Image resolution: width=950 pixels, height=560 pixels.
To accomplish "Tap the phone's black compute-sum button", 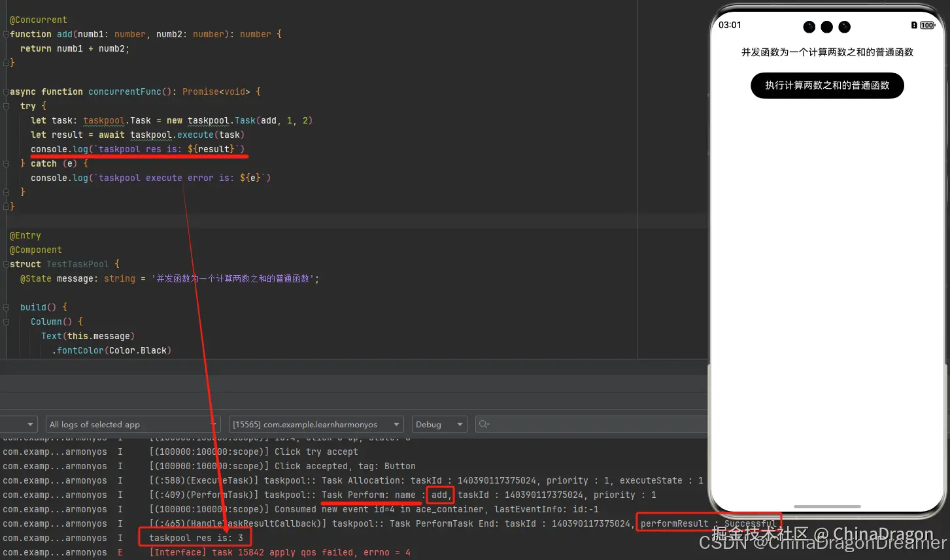I will 827,86.
